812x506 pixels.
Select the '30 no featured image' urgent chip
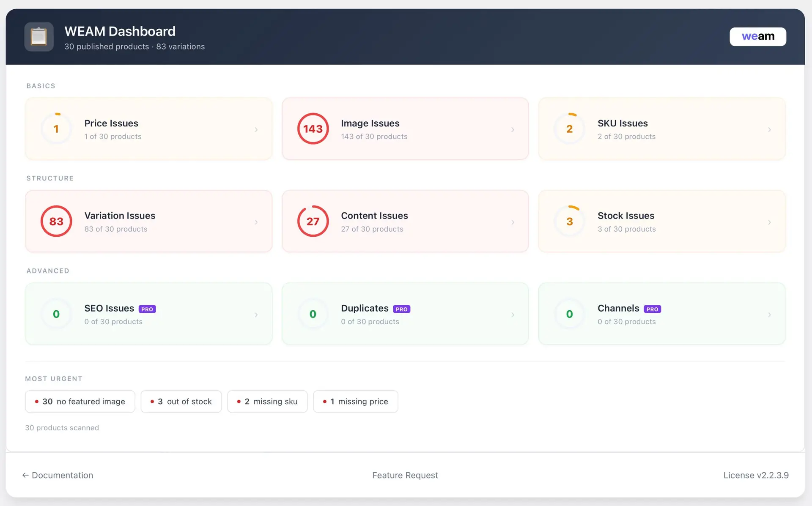[80, 402]
